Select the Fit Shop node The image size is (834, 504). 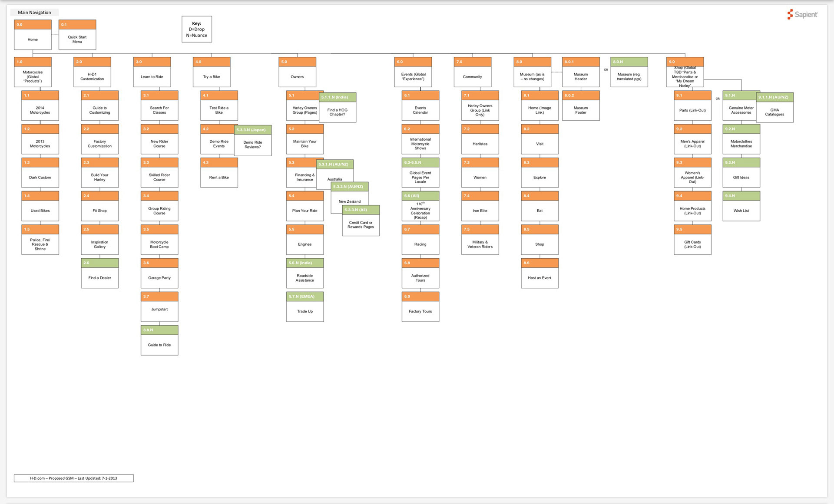[99, 206]
